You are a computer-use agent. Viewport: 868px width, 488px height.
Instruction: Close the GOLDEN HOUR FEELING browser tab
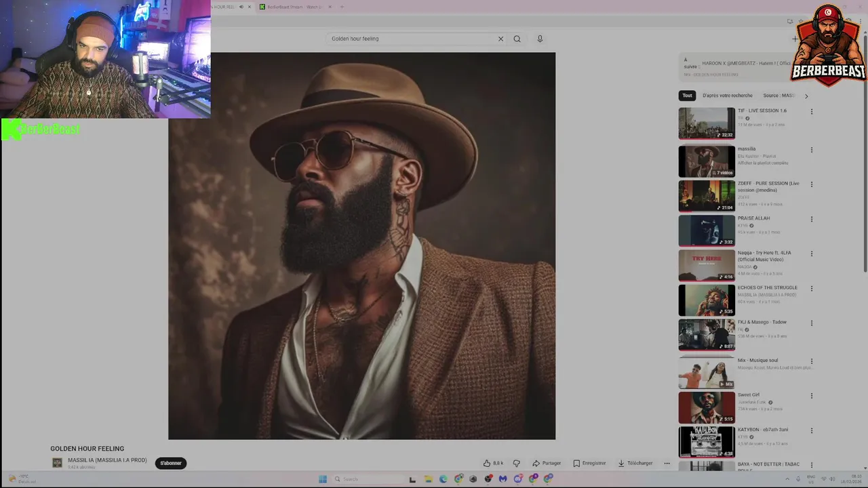coord(250,7)
